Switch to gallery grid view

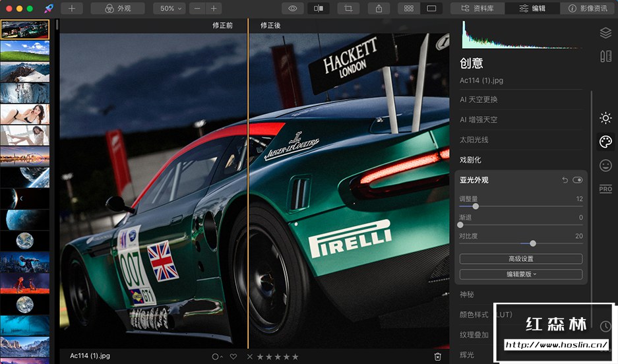pyautogui.click(x=409, y=9)
